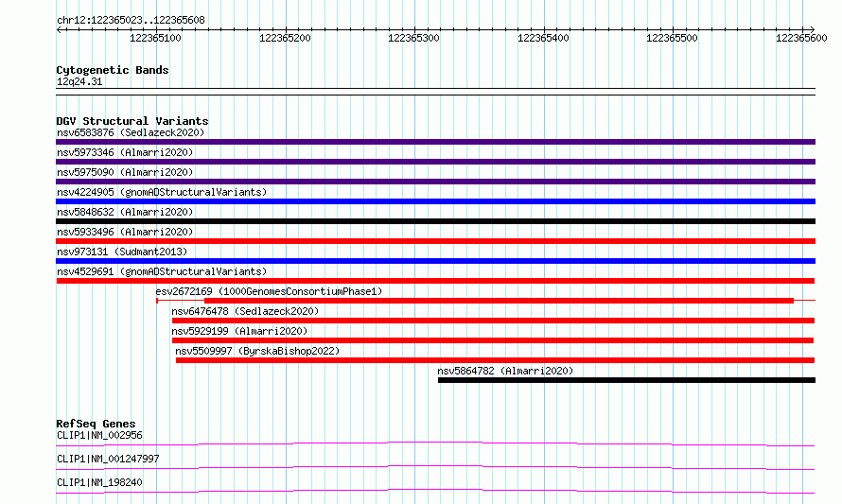This screenshot has width=842, height=504.
Task: Select the CLIP1|NM_198240 transcript label
Action: coord(99,482)
